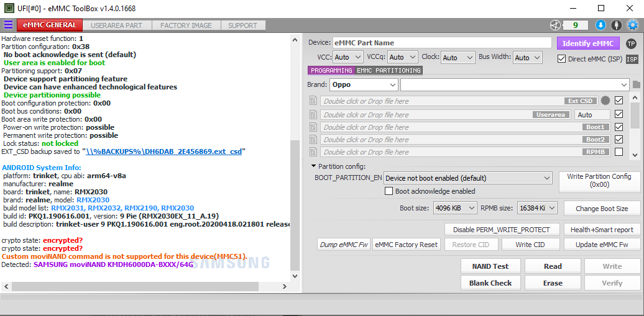The image size is (644, 316).
Task: Click the file icon in Boot1 row
Action: 313,127
